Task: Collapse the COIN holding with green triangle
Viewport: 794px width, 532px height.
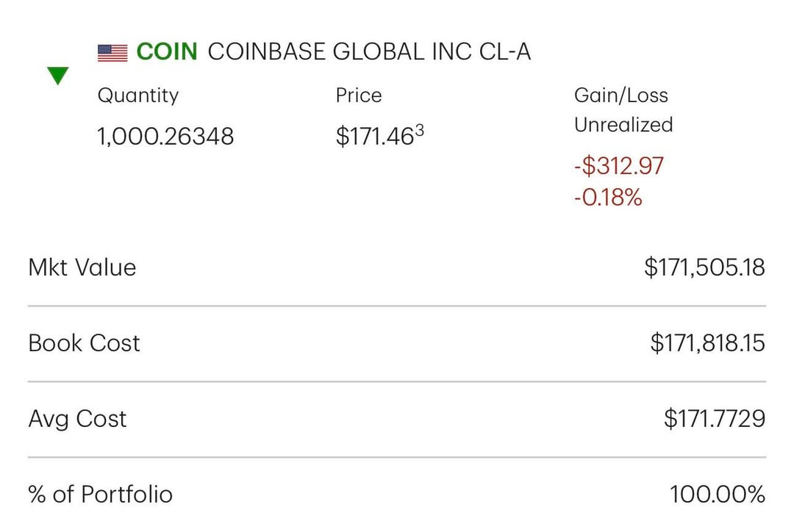Action: click(x=57, y=75)
